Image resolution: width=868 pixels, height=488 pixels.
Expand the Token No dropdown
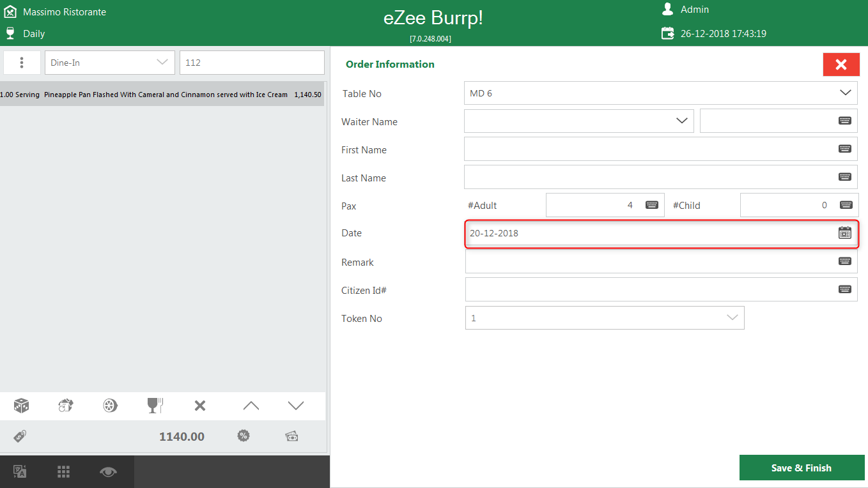tap(732, 317)
